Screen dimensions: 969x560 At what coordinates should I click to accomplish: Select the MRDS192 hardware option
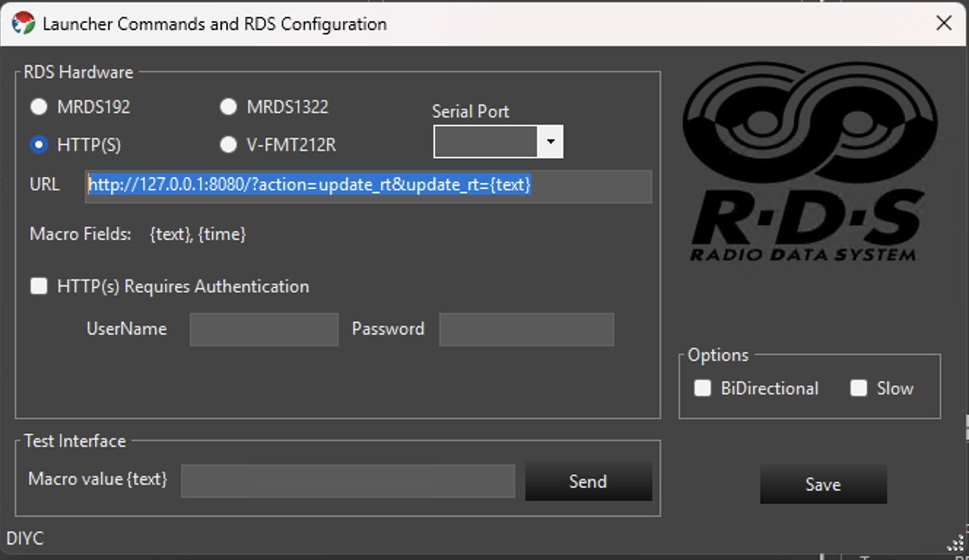[39, 106]
